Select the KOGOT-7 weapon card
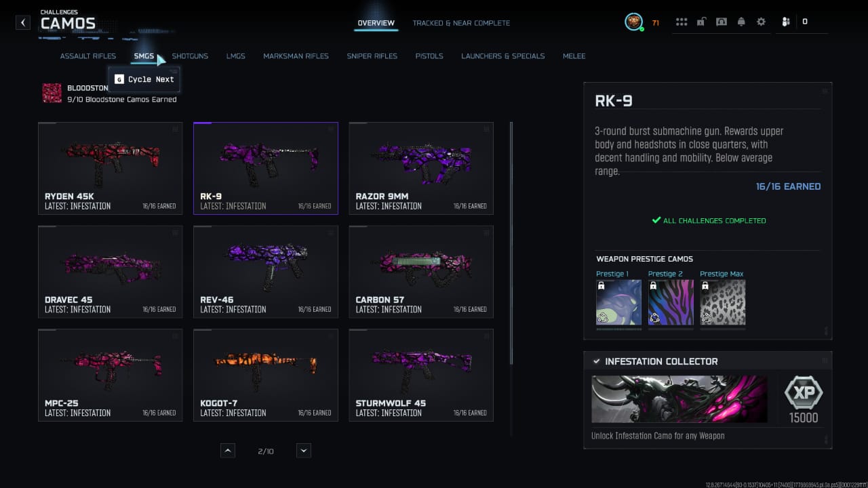 266,375
